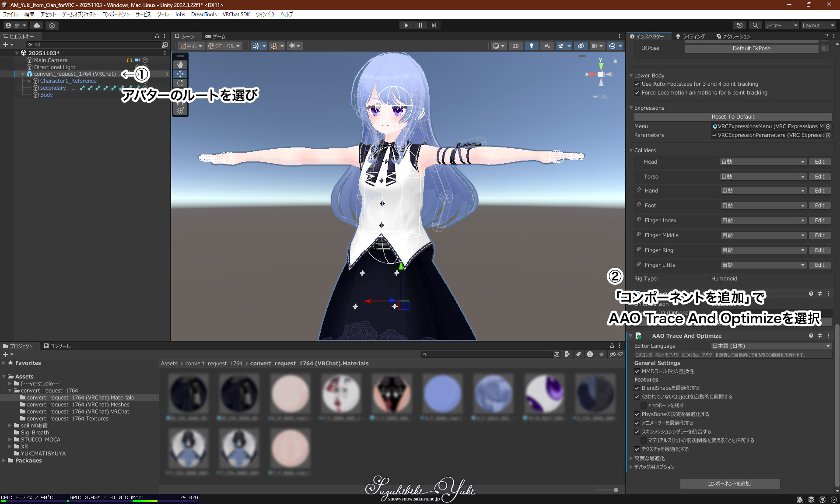The height and width of the screenshot is (504, 840).
Task: Click the Play button in the toolbar
Action: tap(406, 25)
